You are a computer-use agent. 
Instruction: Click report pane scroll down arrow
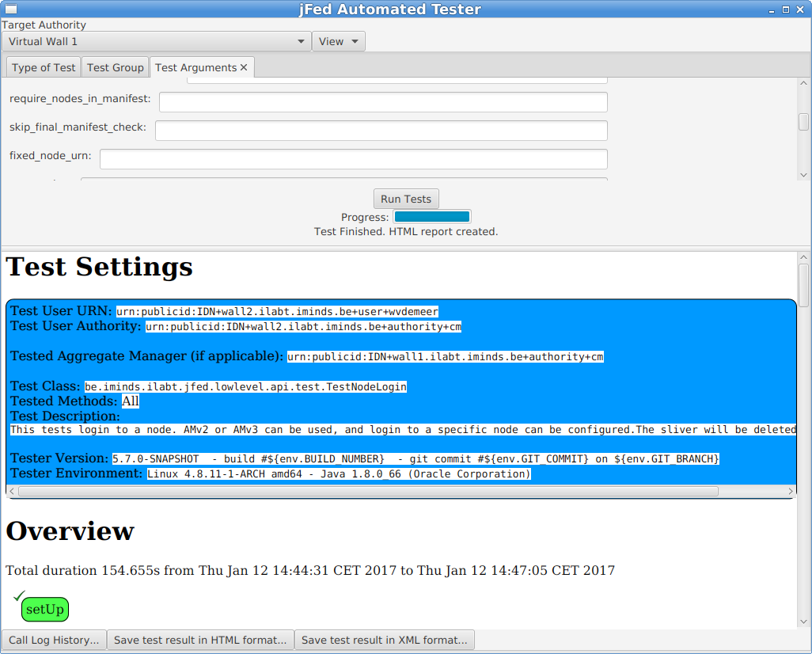click(x=803, y=622)
